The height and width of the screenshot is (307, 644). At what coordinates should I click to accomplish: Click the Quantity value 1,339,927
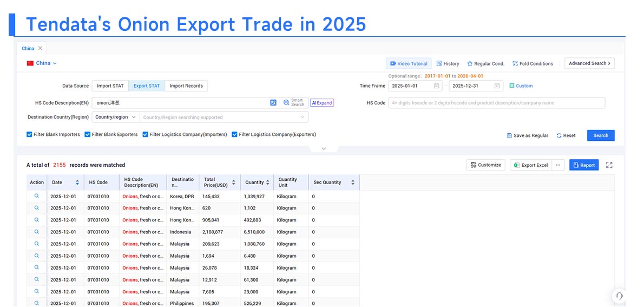(x=254, y=197)
